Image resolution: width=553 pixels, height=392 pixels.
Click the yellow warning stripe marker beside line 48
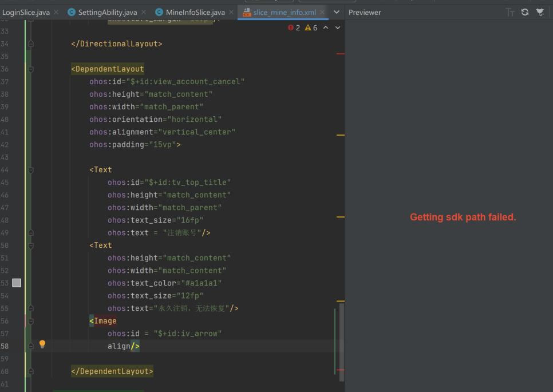tap(341, 217)
